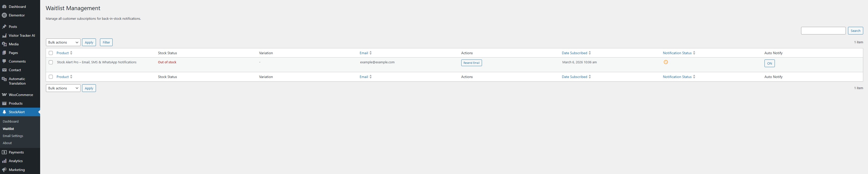Open the bottom Bulk actions dropdown
The height and width of the screenshot is (174, 868).
click(x=63, y=88)
